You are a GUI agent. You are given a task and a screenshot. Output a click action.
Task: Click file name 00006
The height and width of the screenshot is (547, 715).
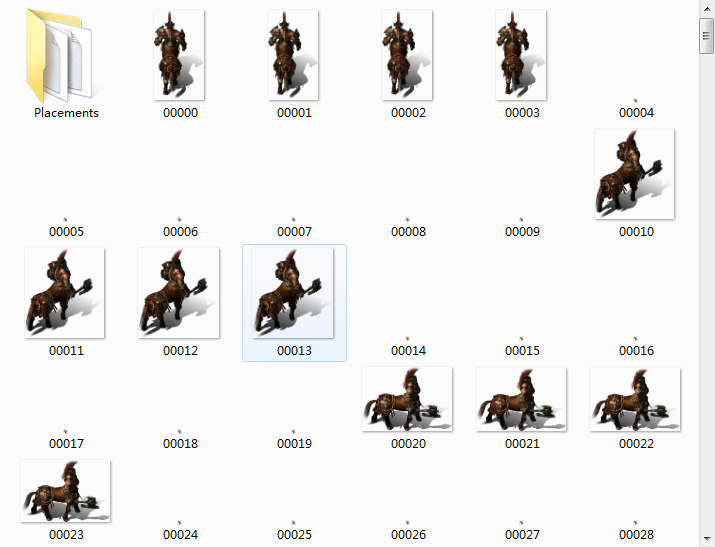181,232
